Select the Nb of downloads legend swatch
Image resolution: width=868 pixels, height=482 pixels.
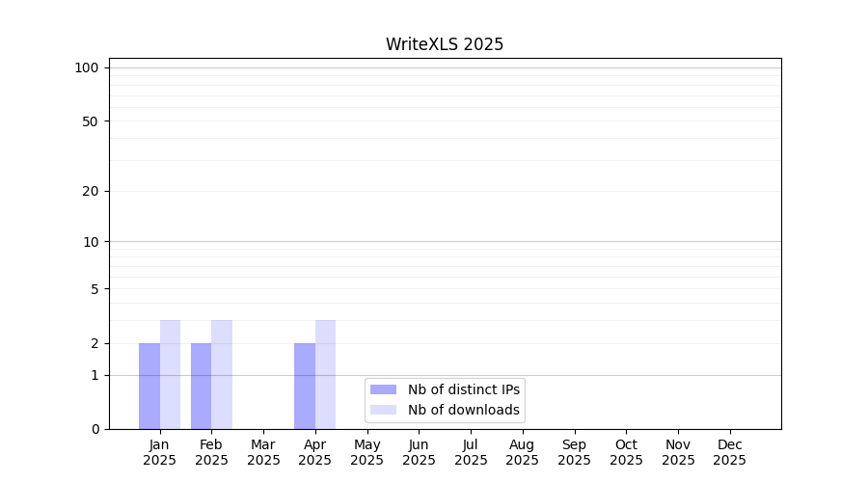coord(383,410)
